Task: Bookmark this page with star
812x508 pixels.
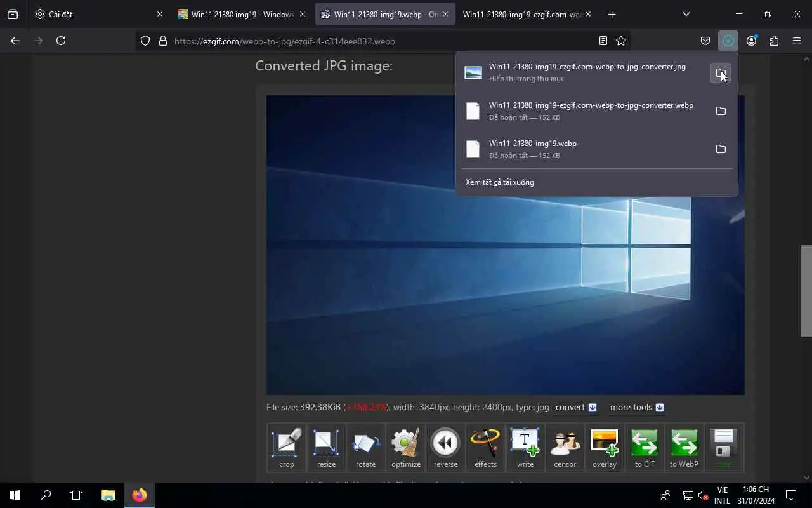Action: click(621, 41)
